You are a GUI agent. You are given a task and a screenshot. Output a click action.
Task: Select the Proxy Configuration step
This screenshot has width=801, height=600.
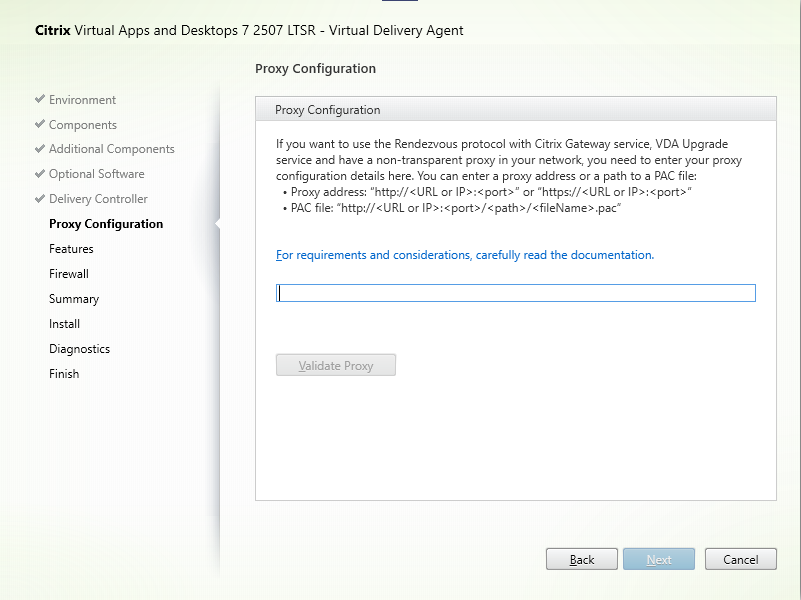click(x=106, y=224)
